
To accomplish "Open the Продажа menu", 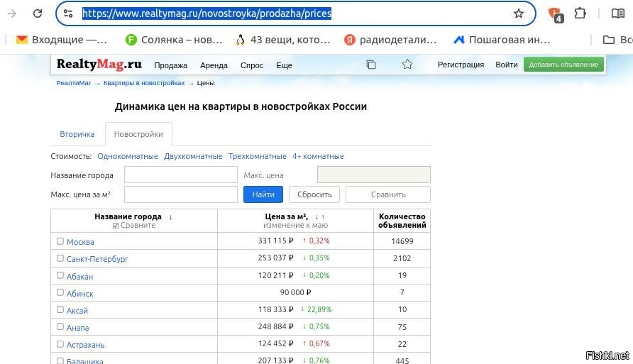I will pyautogui.click(x=171, y=65).
